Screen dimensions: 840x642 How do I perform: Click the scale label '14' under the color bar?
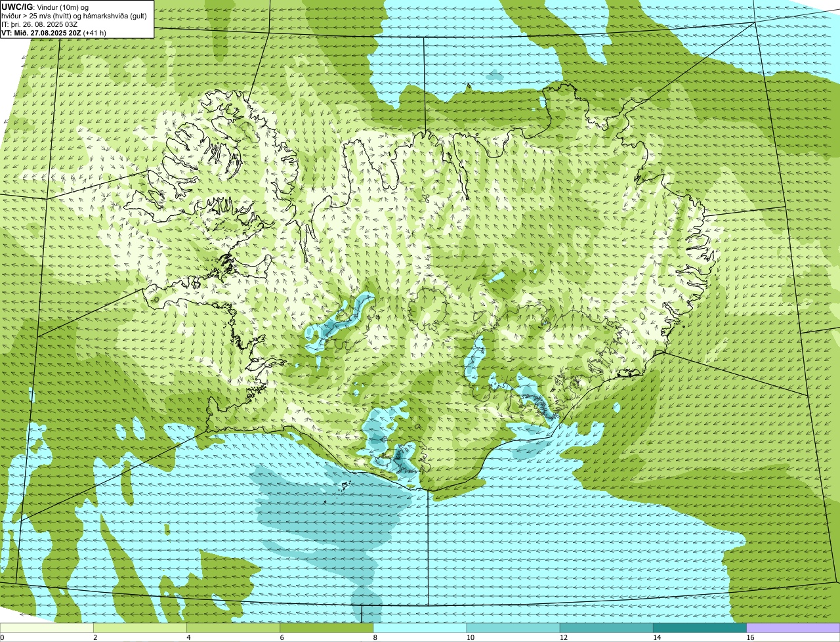tap(656, 637)
